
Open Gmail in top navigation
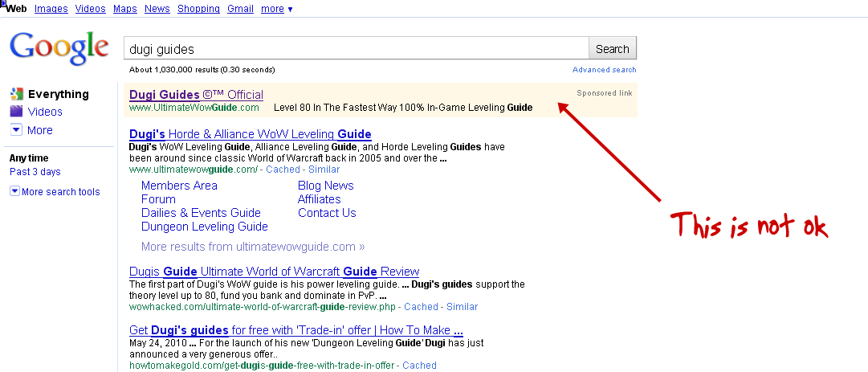(x=240, y=9)
